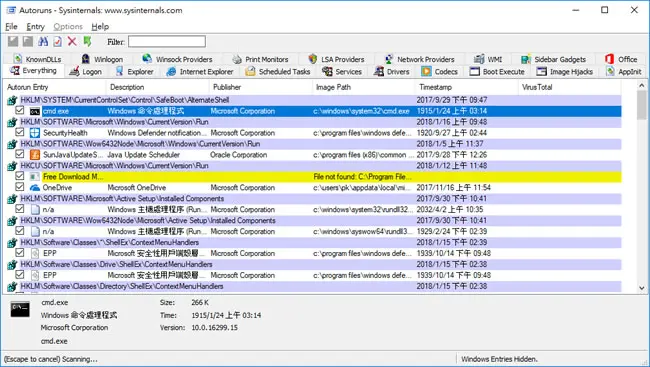
Task: Toggle the OneDrive autorun checkbox
Action: click(19, 187)
